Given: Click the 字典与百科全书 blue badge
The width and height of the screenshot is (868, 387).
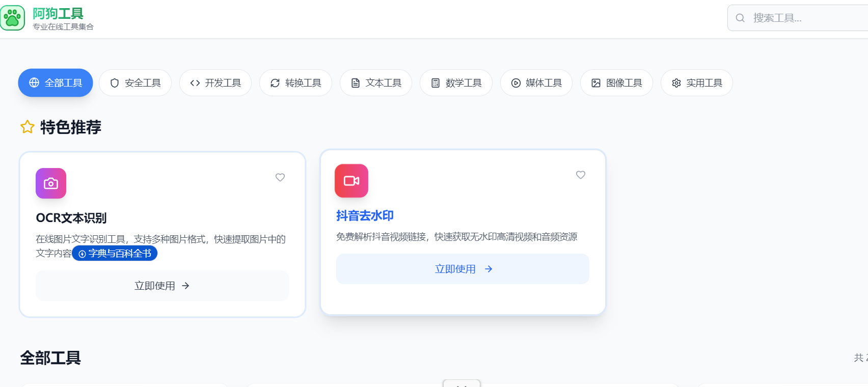Looking at the screenshot, I should pos(115,254).
